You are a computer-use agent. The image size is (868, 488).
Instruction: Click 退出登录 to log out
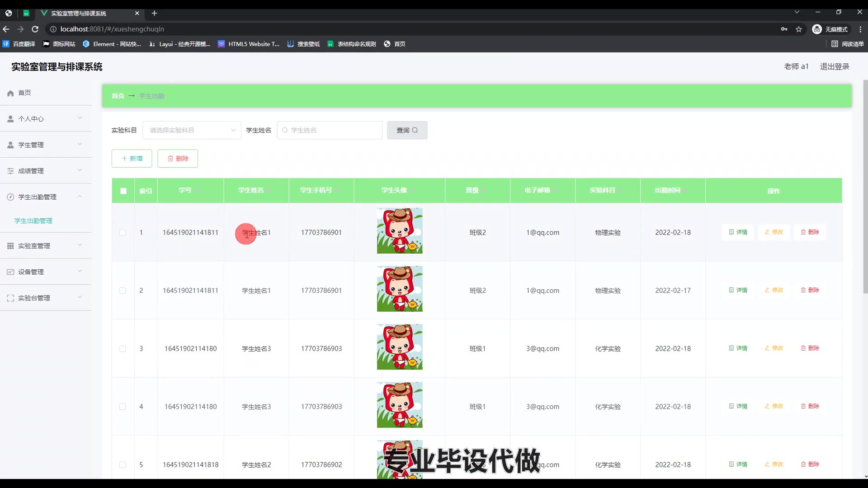click(835, 66)
